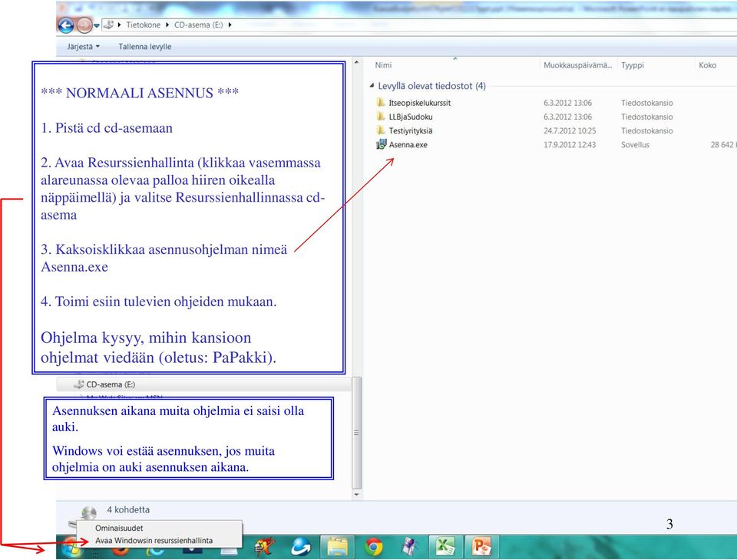Choose Ominaisuudet in the context menu
Image resolution: width=737 pixels, height=560 pixels.
coord(119,528)
